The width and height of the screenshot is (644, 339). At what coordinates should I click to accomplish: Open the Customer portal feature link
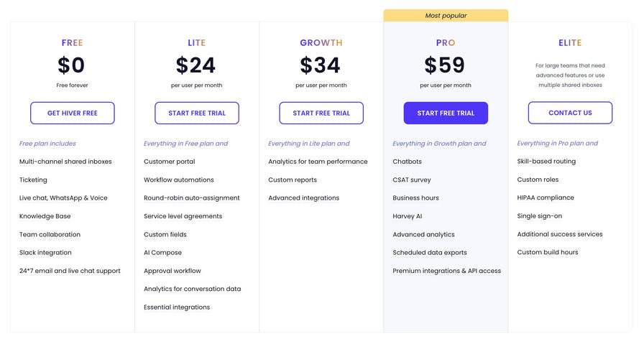169,162
